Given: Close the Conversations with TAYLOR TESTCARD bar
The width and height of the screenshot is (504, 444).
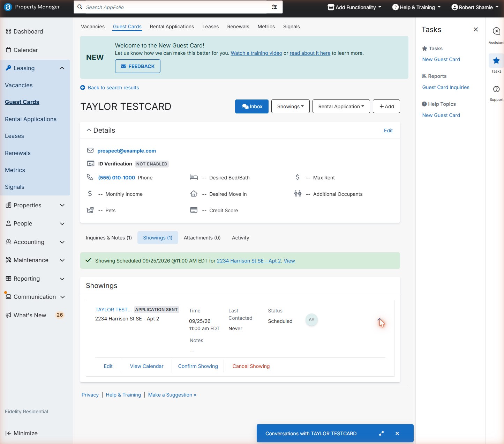Looking at the screenshot, I should point(397,433).
